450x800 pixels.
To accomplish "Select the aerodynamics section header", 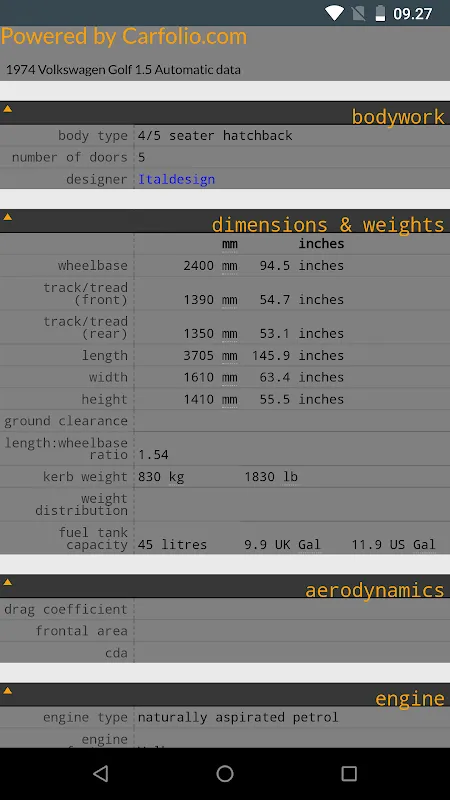I will point(374,590).
